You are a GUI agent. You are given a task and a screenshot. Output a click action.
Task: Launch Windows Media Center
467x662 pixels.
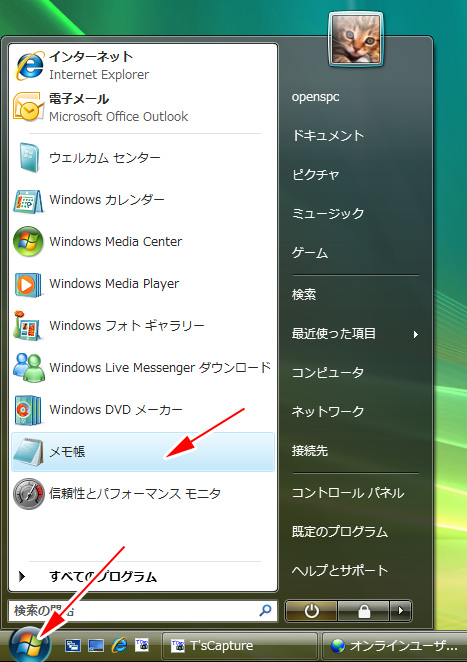point(143,241)
